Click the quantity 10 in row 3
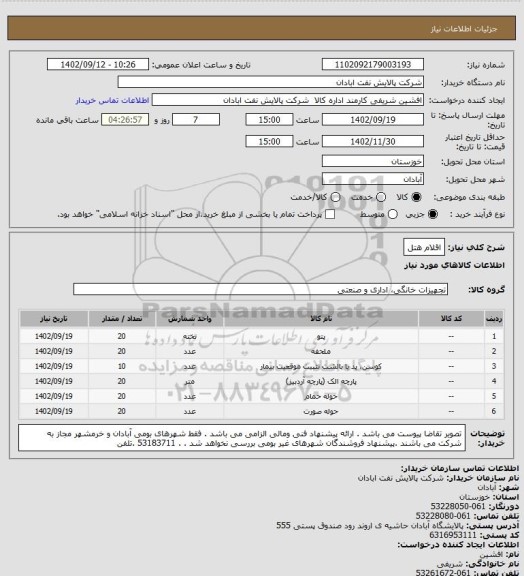The width and height of the screenshot is (524, 576). tap(122, 366)
